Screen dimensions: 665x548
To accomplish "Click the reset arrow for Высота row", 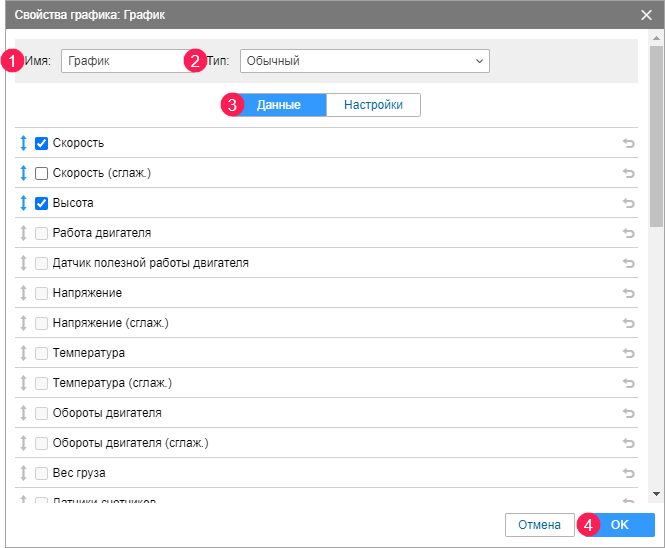I will [628, 204].
